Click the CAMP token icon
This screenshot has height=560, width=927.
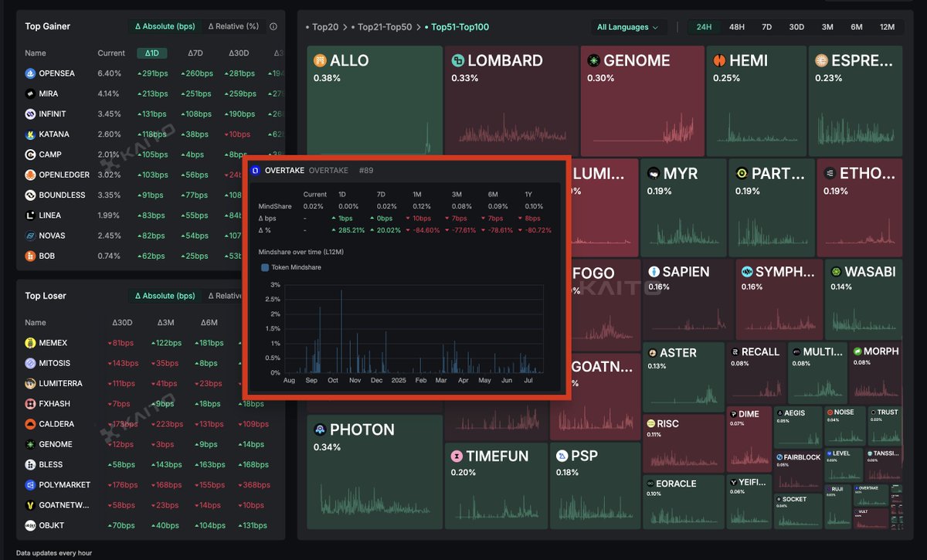pyautogui.click(x=30, y=154)
